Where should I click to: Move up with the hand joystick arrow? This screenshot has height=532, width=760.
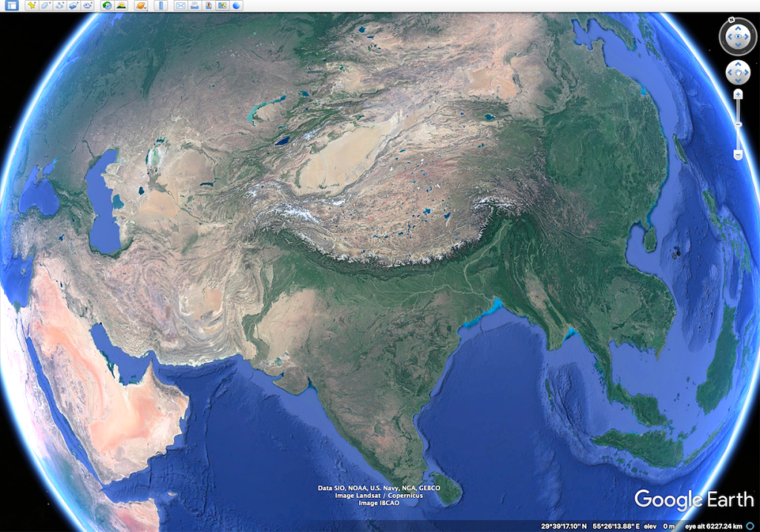pos(738,65)
